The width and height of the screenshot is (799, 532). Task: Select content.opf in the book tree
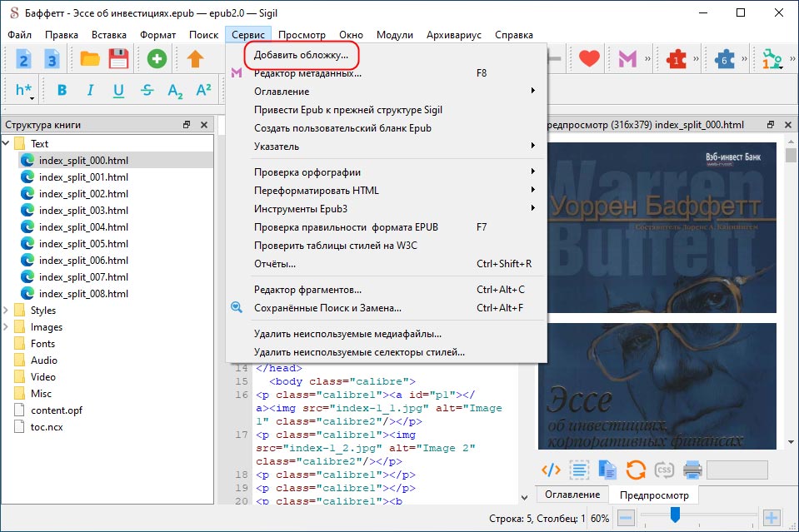[56, 410]
